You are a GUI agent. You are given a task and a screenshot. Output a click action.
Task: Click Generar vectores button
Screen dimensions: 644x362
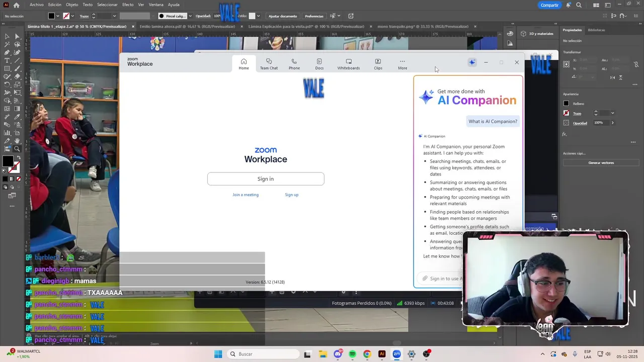click(601, 163)
